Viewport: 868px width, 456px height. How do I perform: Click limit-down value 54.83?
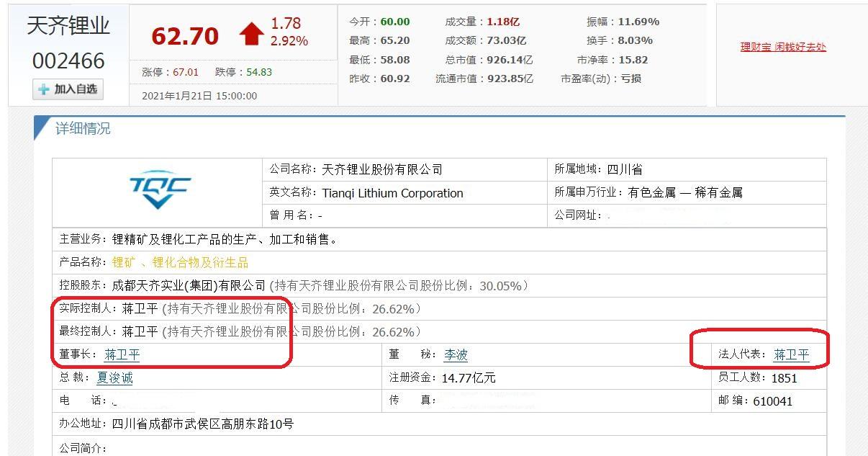point(259,72)
